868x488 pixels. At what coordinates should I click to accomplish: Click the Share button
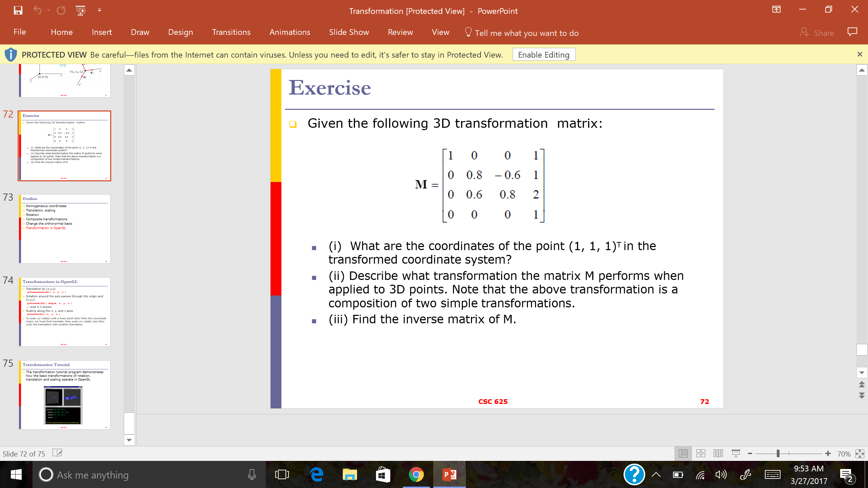817,33
